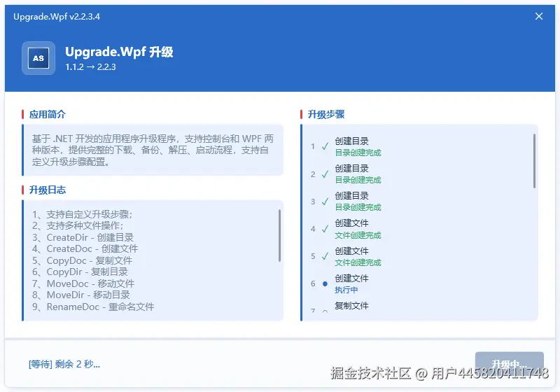
Task: Click the step 4 green checkmark icon
Action: click(325, 229)
